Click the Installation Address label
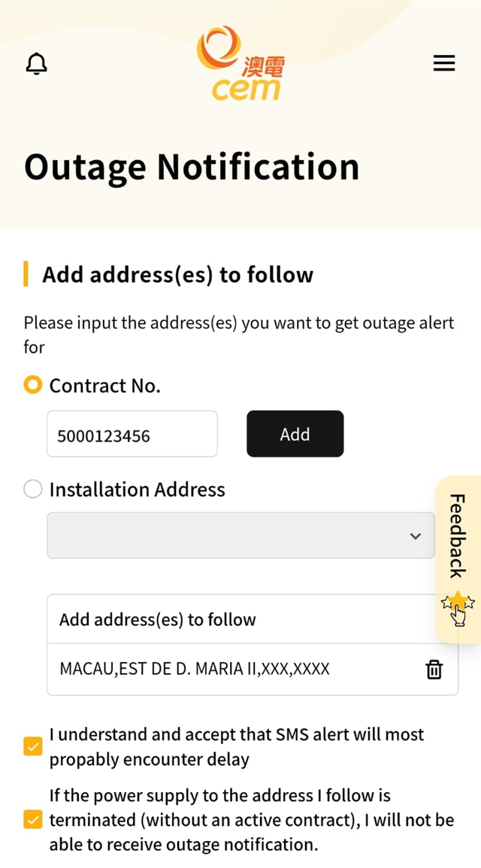This screenshot has width=481, height=868. coord(137,490)
